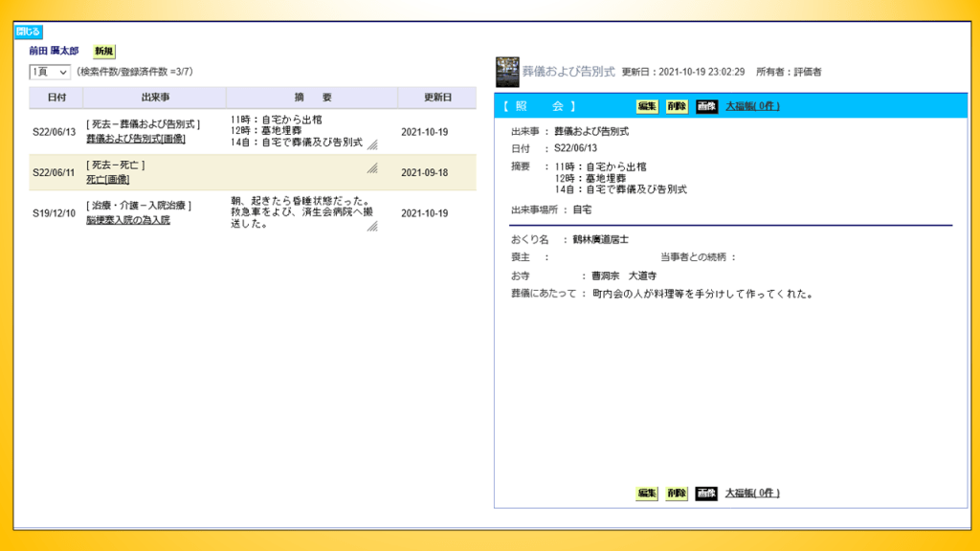Open the 脳梗塞入院の為入院 event link
The height and width of the screenshot is (551, 980).
click(x=128, y=220)
